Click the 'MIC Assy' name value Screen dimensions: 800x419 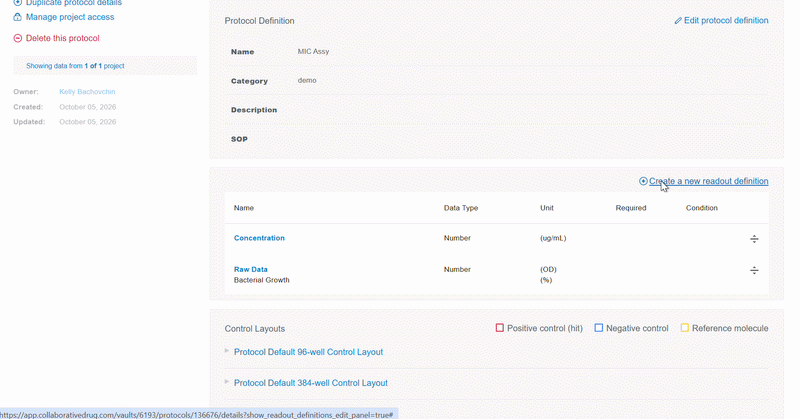[x=313, y=52]
